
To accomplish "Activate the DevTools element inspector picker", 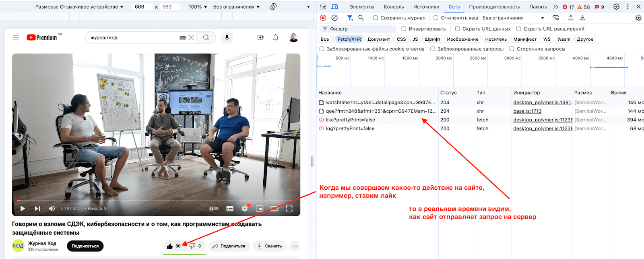I will pyautogui.click(x=323, y=6).
